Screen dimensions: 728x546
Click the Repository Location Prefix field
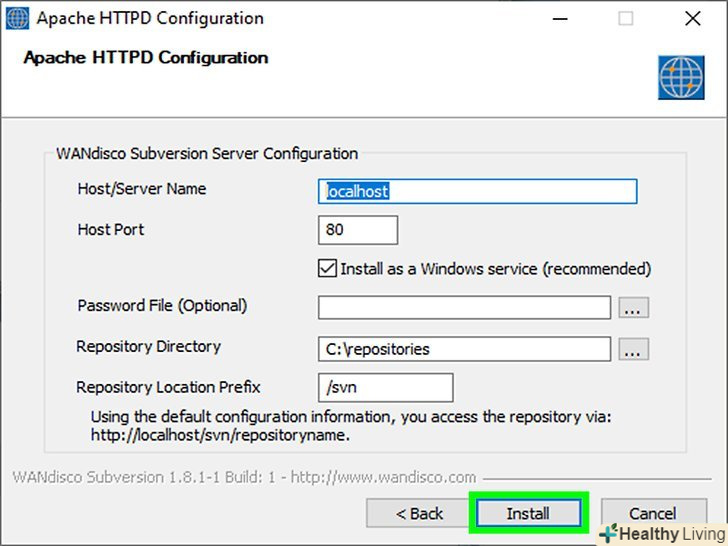point(385,388)
